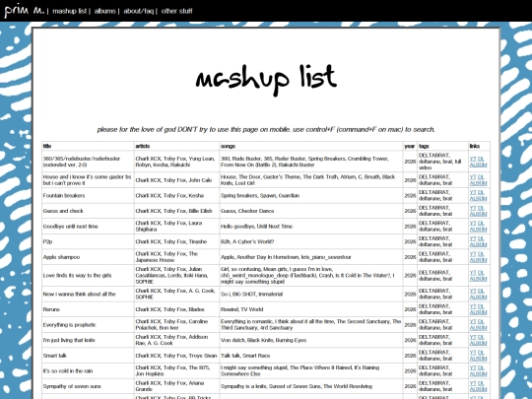Go to the about/faq page

click(x=139, y=11)
